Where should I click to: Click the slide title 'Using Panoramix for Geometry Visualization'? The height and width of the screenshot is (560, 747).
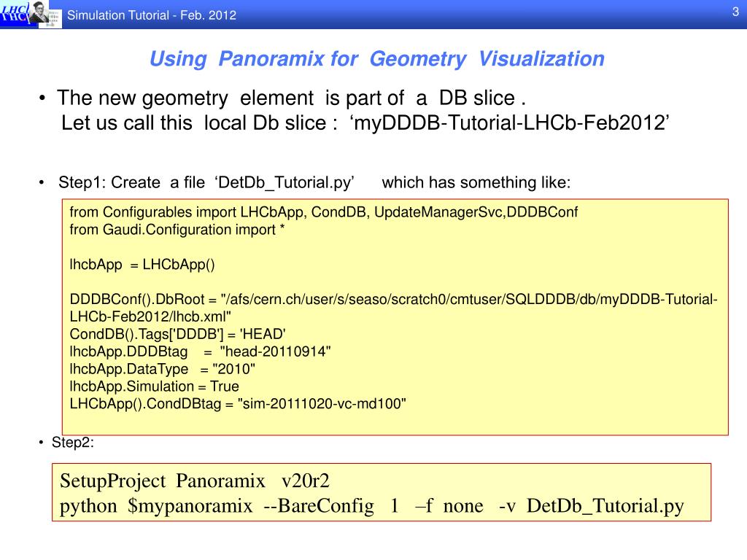pyautogui.click(x=376, y=59)
